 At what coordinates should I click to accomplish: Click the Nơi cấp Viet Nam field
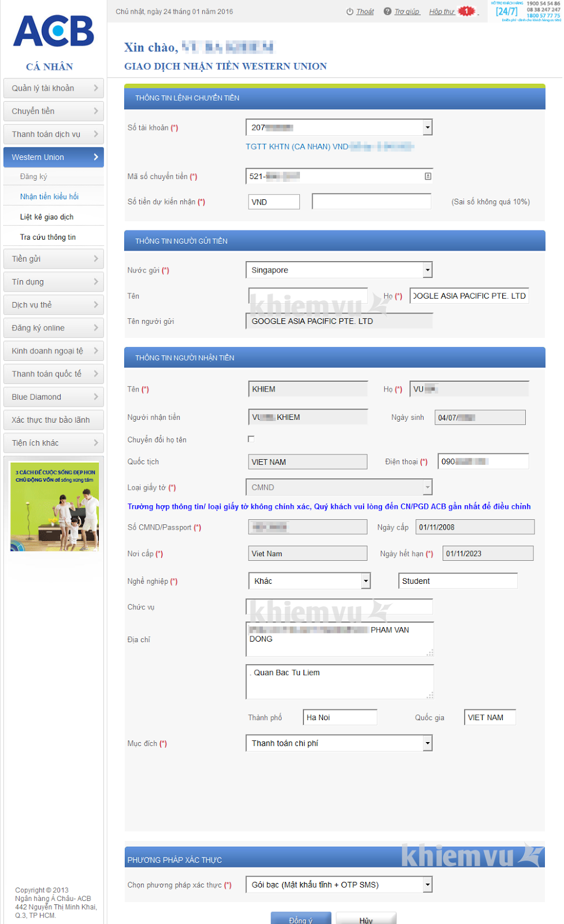coord(307,553)
